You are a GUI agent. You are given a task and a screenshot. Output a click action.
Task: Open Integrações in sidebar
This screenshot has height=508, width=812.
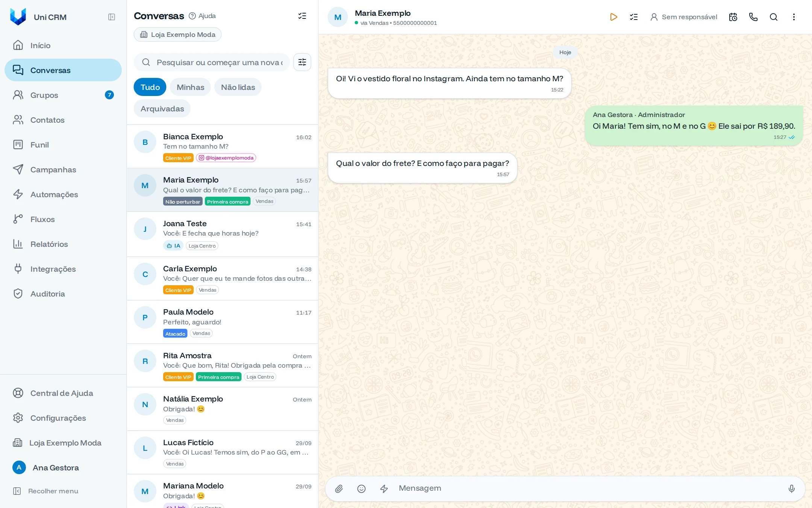(x=63, y=269)
